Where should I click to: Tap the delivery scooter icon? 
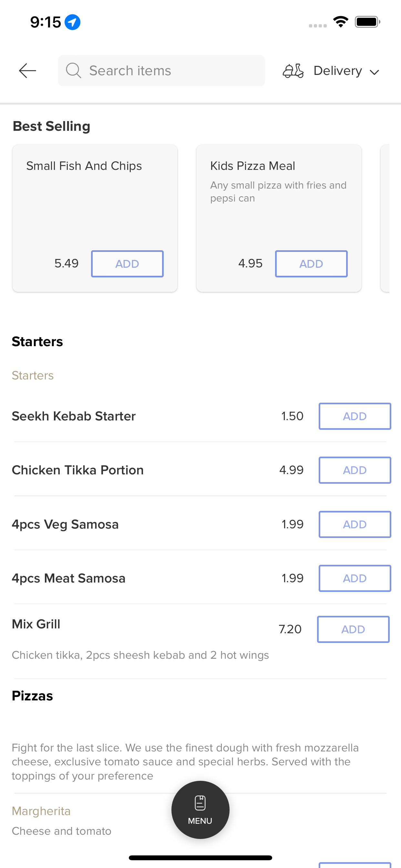(293, 71)
